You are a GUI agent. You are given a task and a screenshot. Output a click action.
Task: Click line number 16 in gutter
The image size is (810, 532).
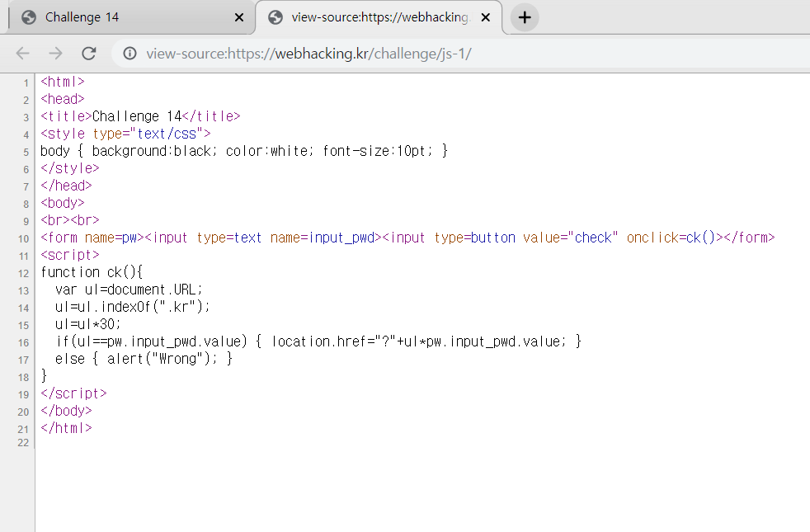pos(24,342)
